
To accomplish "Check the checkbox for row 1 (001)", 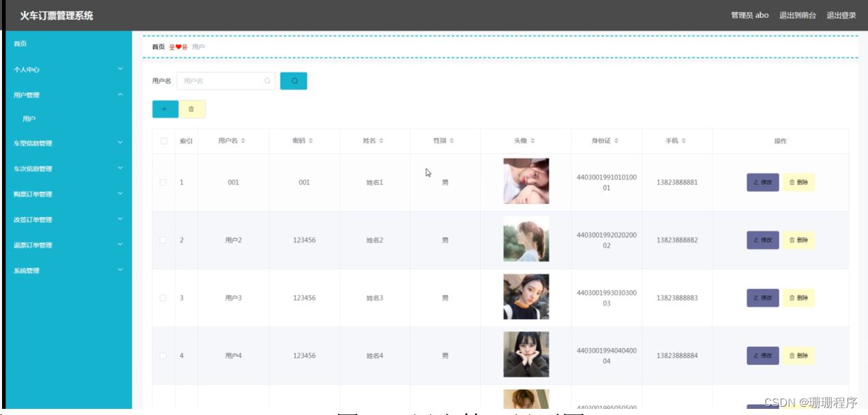I will click(163, 182).
